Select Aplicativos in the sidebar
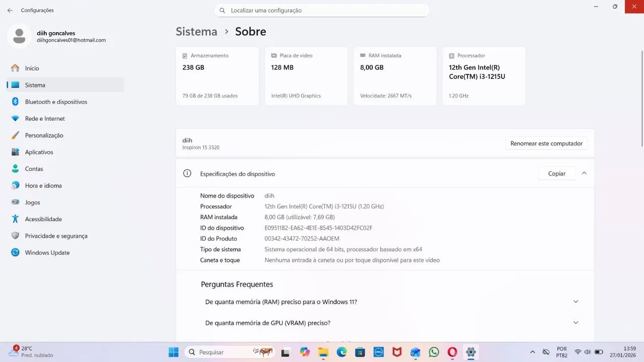 pyautogui.click(x=39, y=152)
